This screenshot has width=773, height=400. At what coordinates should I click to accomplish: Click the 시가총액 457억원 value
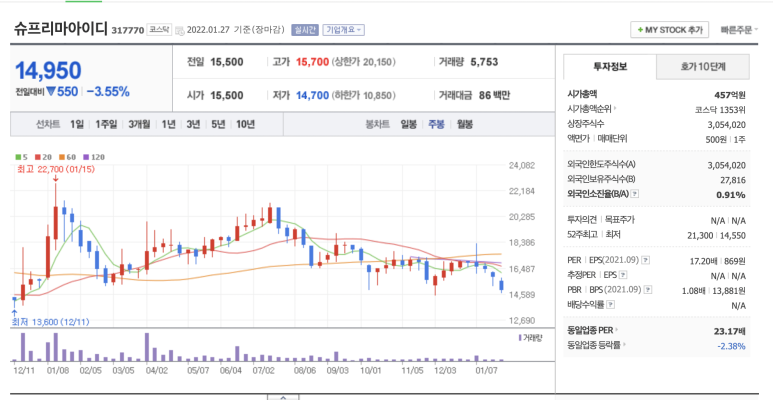(730, 95)
